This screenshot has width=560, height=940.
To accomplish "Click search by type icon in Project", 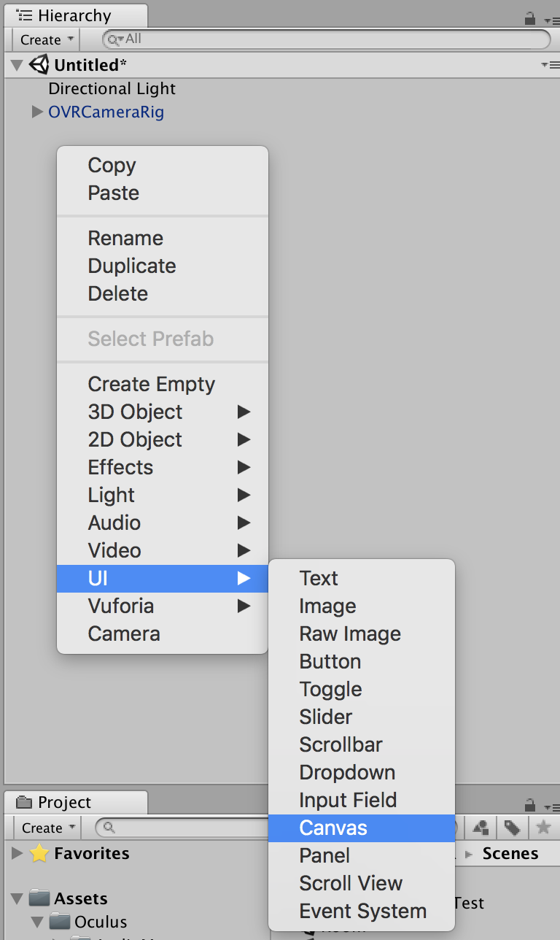I will click(481, 828).
